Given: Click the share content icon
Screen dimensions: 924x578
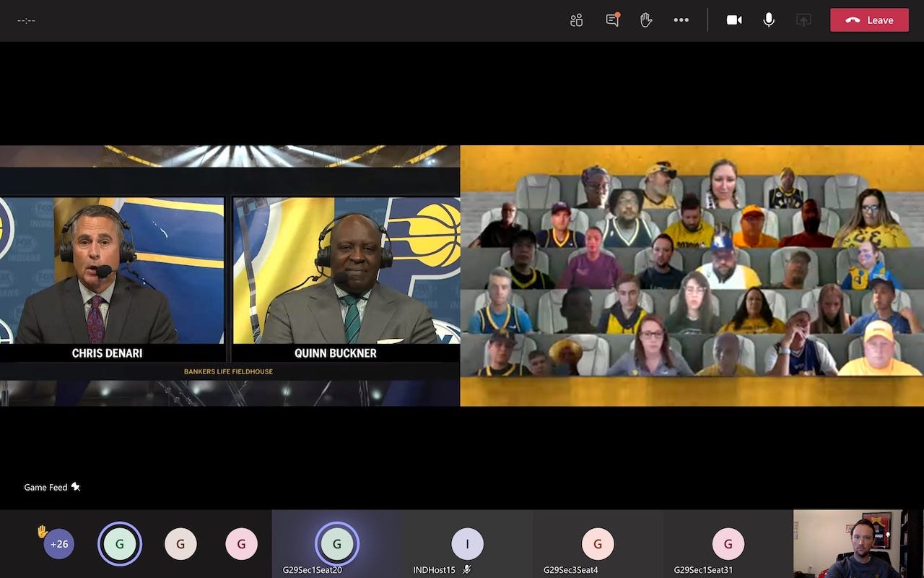Looking at the screenshot, I should [803, 20].
